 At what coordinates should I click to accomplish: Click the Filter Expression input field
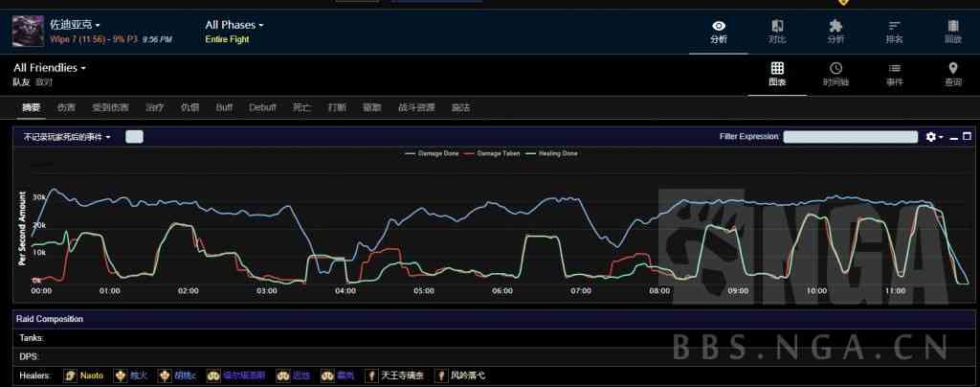pos(850,137)
